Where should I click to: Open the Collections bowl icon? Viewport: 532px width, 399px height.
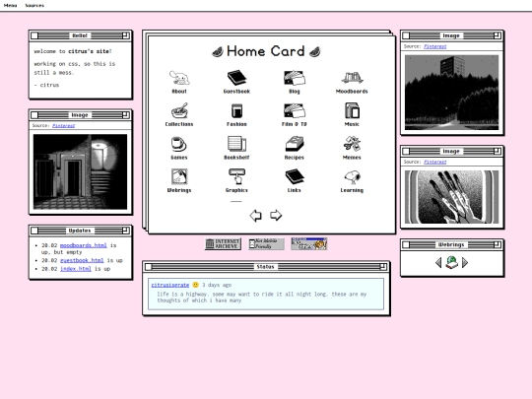(x=179, y=111)
